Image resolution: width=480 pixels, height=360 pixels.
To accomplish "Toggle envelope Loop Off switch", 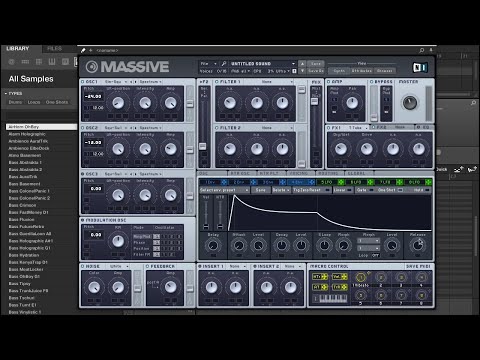I will pos(376,255).
